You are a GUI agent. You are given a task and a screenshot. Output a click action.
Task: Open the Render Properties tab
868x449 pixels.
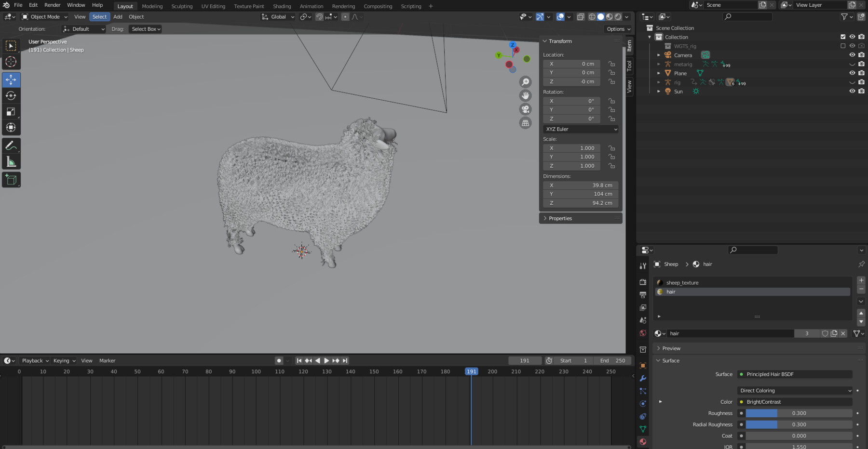(x=643, y=282)
